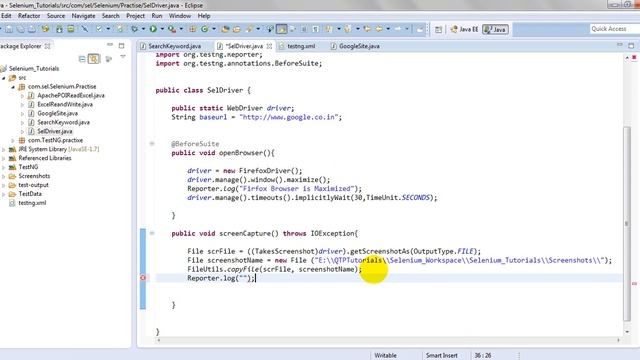Maximize the editor area
This screenshot has height=360, width=640.
click(x=631, y=45)
